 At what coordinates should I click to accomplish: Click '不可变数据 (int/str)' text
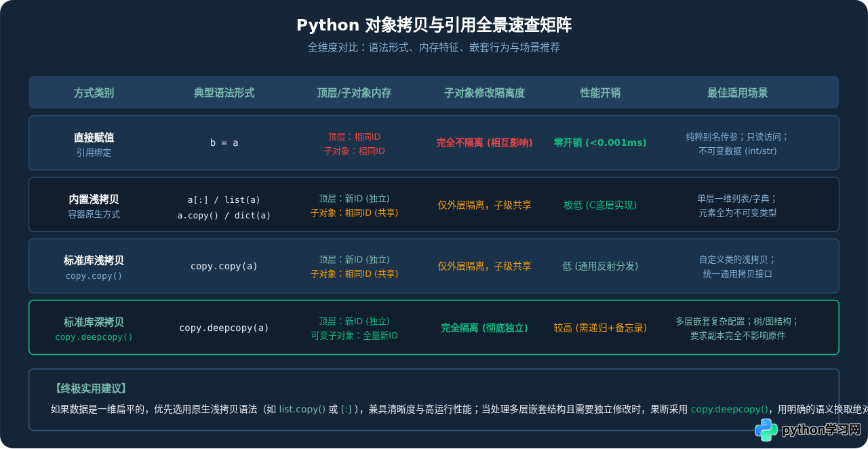(738, 151)
